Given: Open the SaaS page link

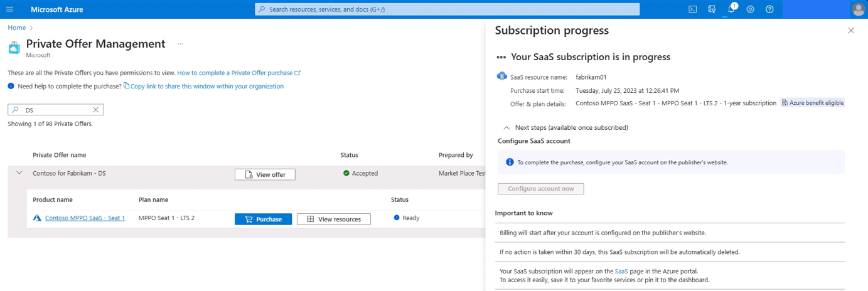Looking at the screenshot, I should pos(621,271).
